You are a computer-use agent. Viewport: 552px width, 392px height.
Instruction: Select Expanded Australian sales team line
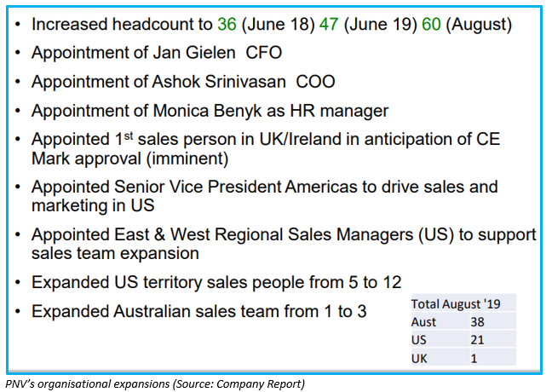[x=198, y=311]
